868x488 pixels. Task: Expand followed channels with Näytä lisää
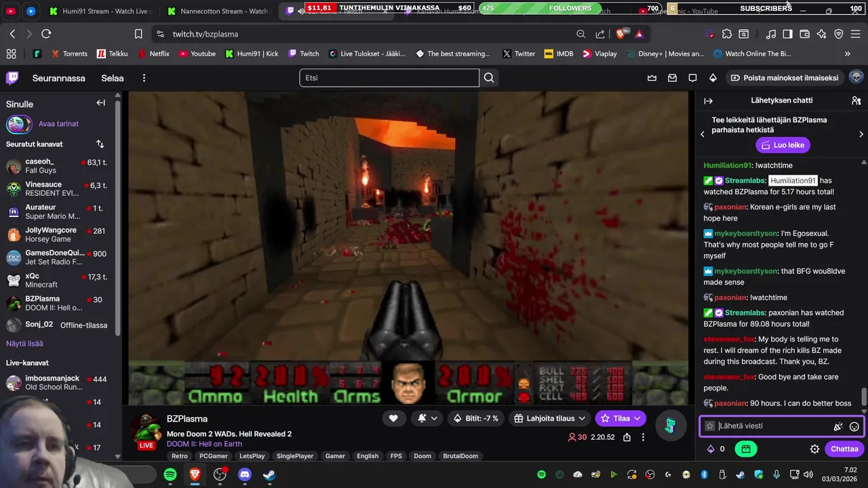24,344
